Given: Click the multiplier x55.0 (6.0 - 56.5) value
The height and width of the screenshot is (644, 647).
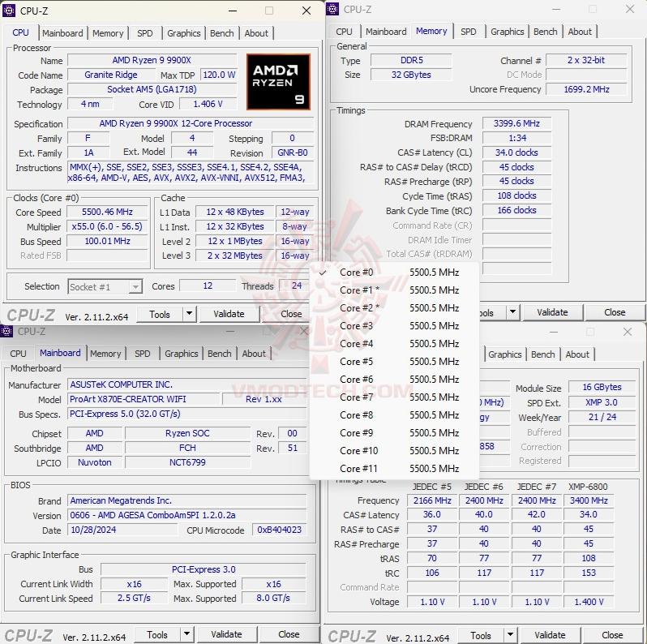Looking at the screenshot, I should pyautogui.click(x=107, y=226).
